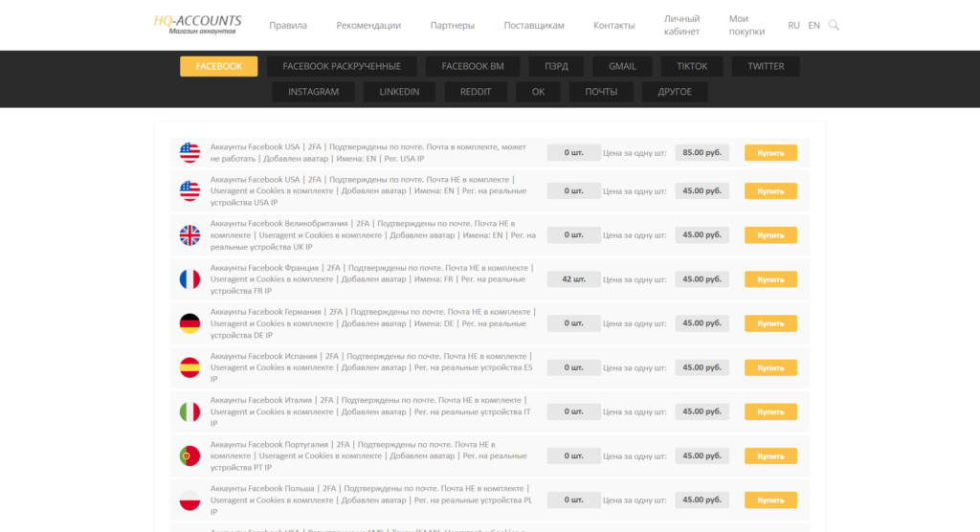The height and width of the screenshot is (532, 980).
Task: Open the Германия accounts description
Action: (373, 323)
